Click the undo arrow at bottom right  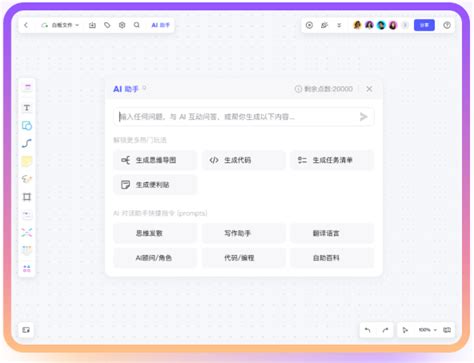pyautogui.click(x=368, y=330)
